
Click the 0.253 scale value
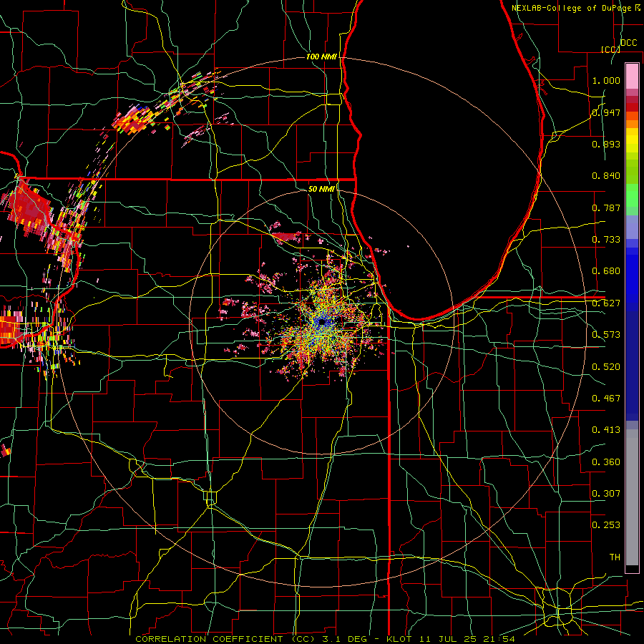click(x=606, y=525)
